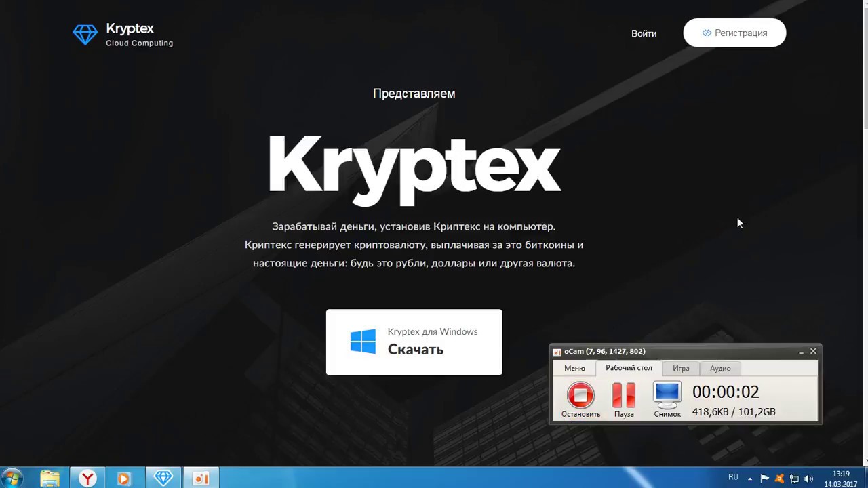Switch to Аудио tab in oCam
The image size is (868, 488).
[720, 369]
